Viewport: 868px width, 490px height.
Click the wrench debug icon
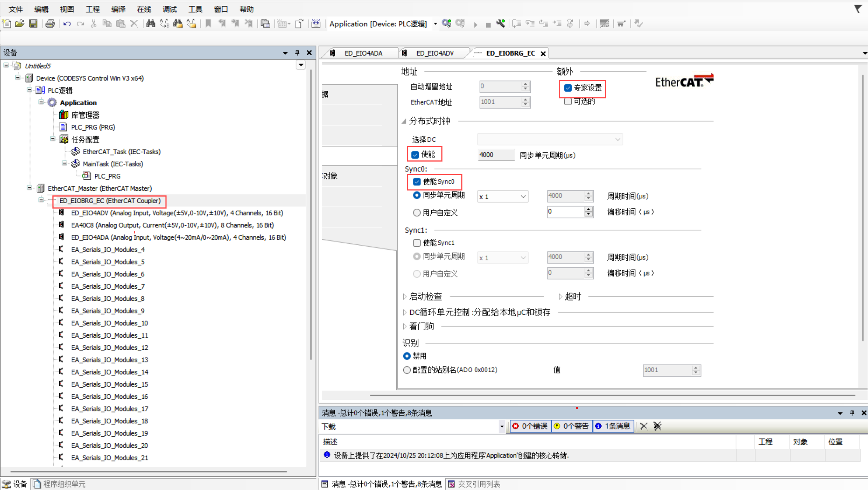pyautogui.click(x=500, y=24)
